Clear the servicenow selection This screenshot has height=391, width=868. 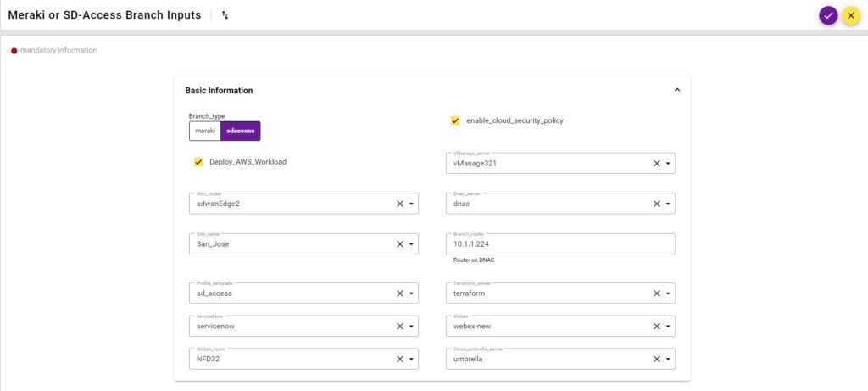400,327
